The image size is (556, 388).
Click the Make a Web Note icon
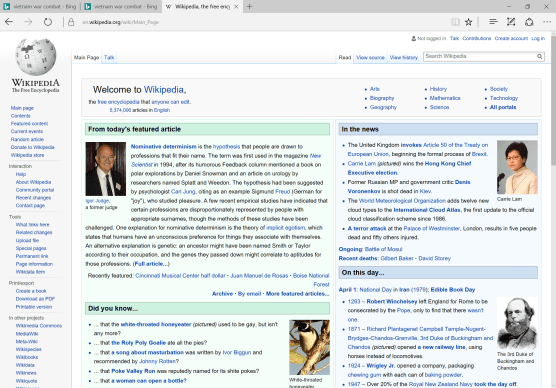point(511,22)
